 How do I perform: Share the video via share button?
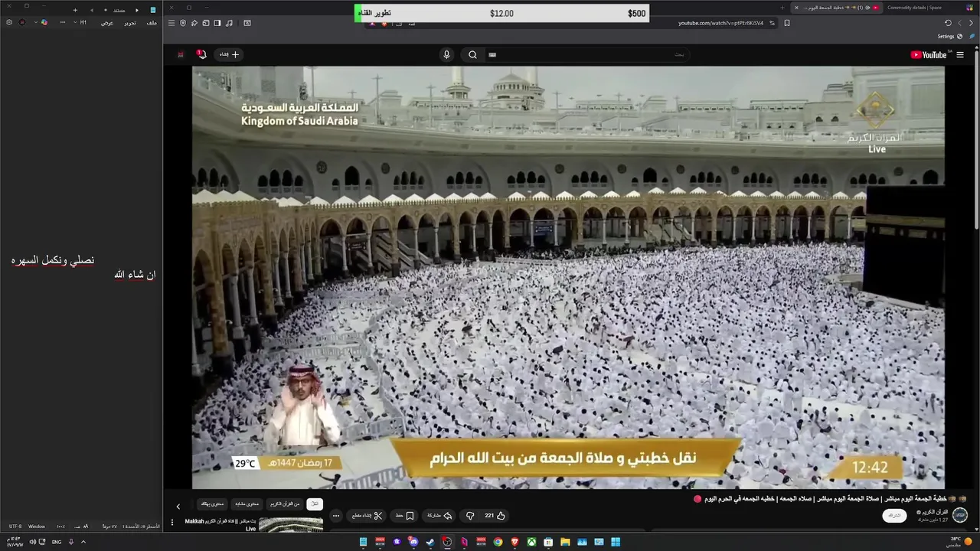point(439,516)
